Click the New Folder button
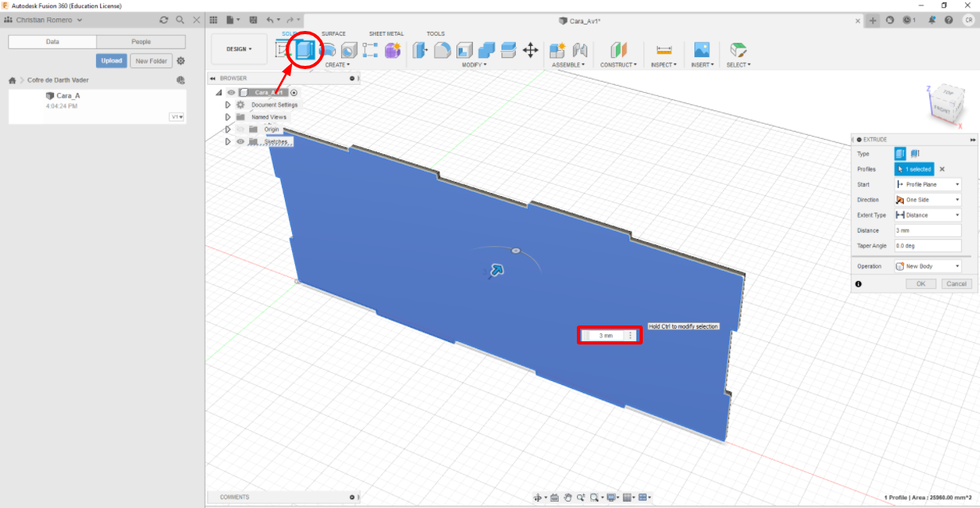The height and width of the screenshot is (508, 980). click(151, 61)
